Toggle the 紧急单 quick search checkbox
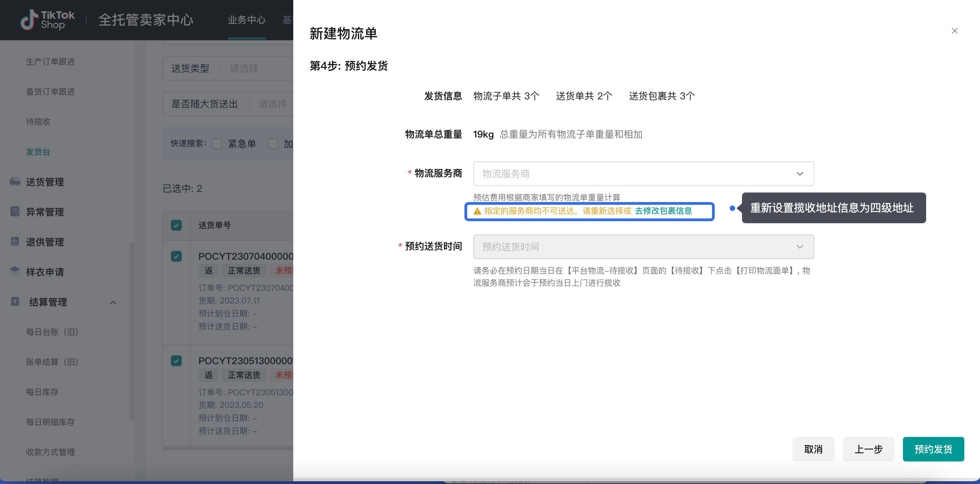This screenshot has height=484, width=980. click(217, 144)
